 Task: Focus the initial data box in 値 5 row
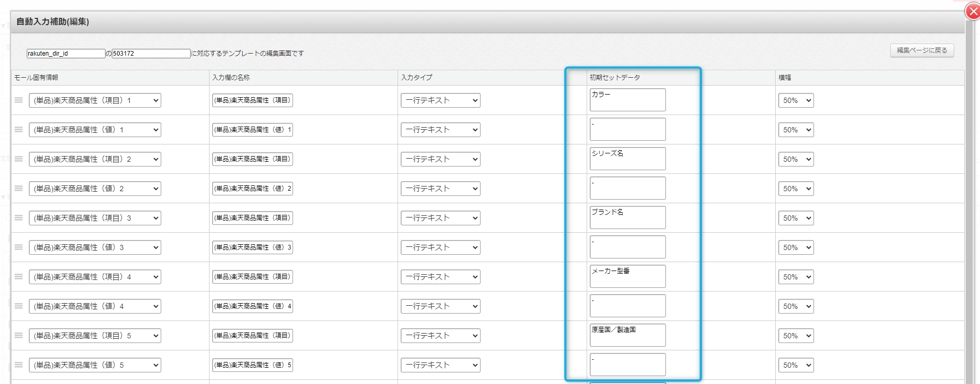628,365
